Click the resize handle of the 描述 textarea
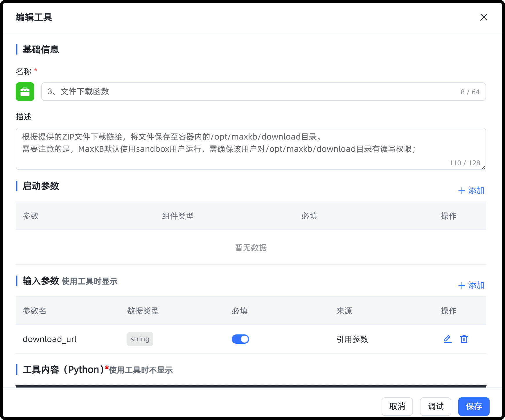 (484, 168)
